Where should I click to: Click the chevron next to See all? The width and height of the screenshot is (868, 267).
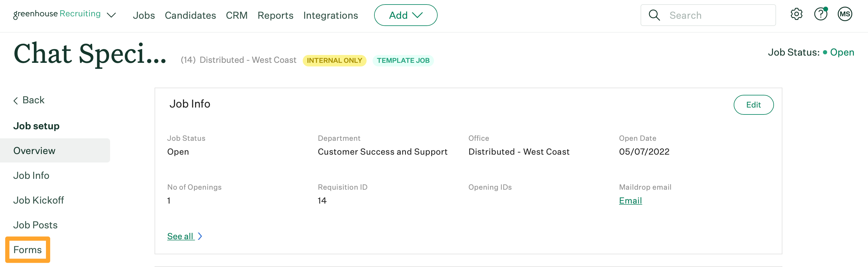pyautogui.click(x=200, y=236)
